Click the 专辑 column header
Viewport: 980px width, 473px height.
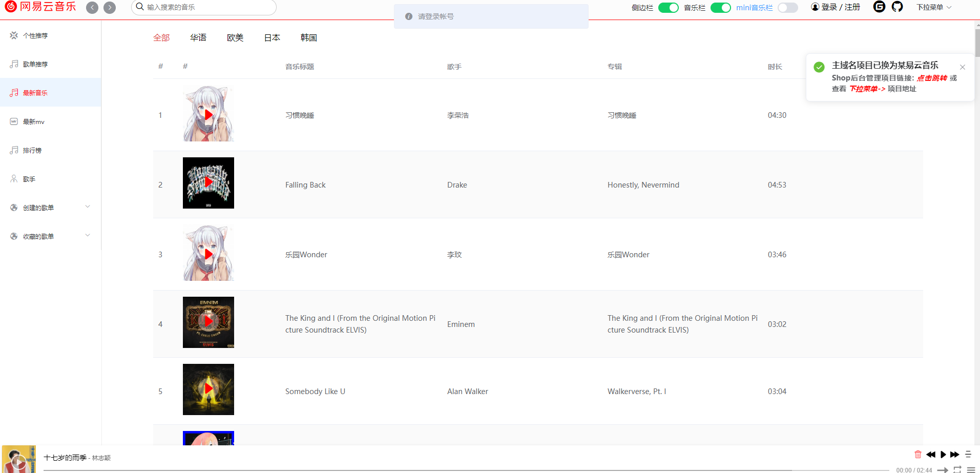point(615,67)
